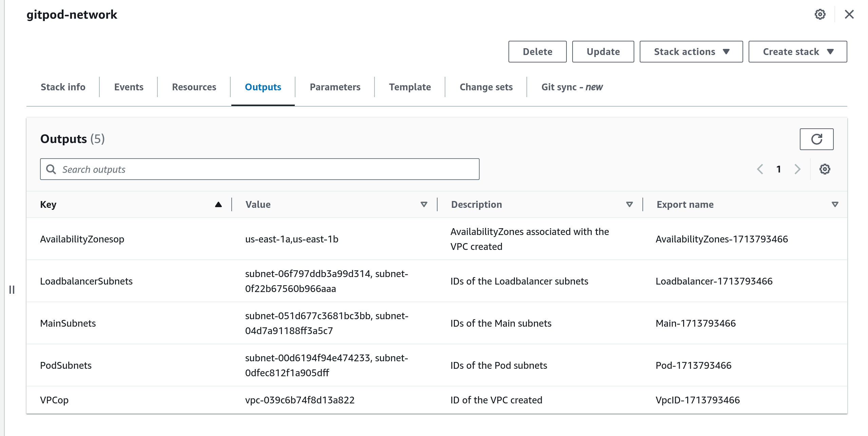This screenshot has width=868, height=436.
Task: Click the Update button
Action: coord(603,52)
